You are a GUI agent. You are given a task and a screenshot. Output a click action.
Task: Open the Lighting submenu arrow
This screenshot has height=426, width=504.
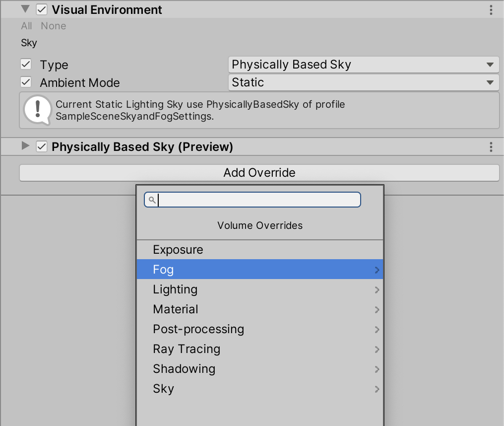tap(377, 290)
